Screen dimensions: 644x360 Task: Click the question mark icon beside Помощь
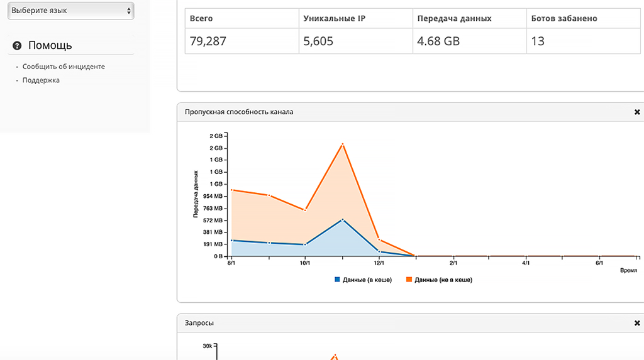[17, 45]
